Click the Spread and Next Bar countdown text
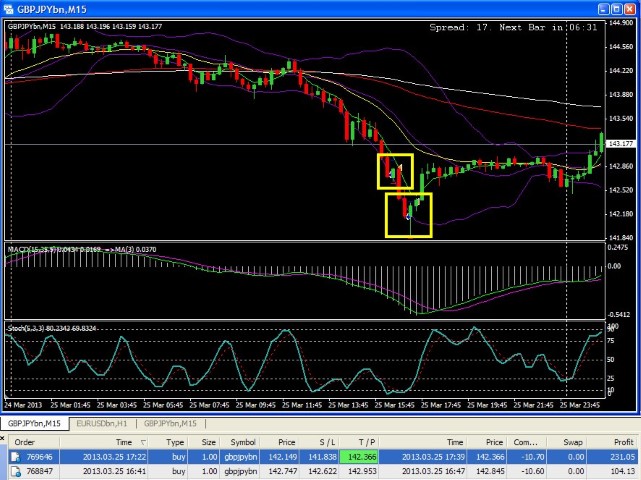641x480 pixels. click(x=513, y=27)
